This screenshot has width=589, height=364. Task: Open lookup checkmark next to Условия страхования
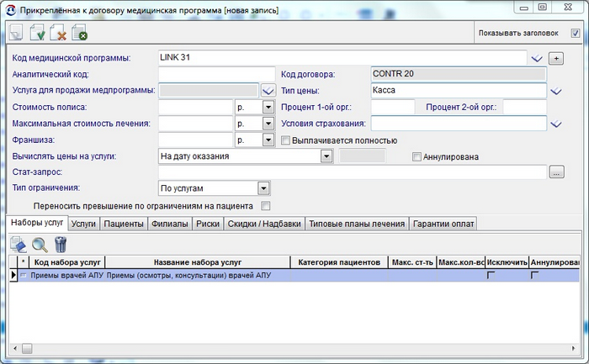556,124
